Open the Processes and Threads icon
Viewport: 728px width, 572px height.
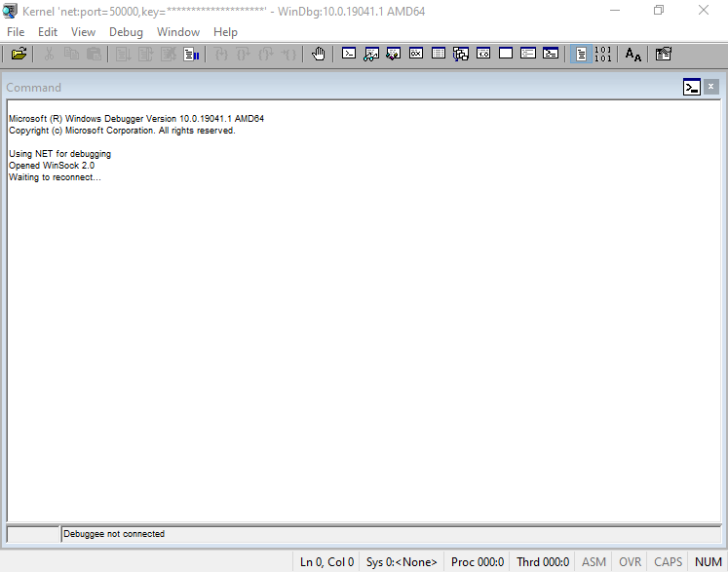pos(528,54)
